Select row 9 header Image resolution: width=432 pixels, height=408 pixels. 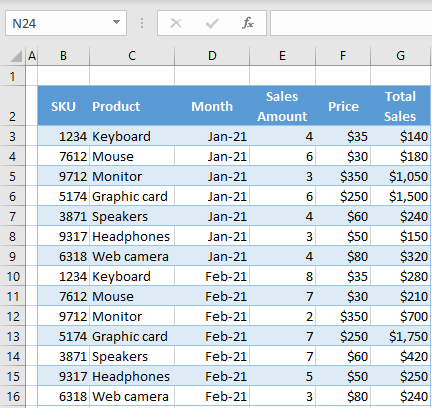tap(13, 256)
